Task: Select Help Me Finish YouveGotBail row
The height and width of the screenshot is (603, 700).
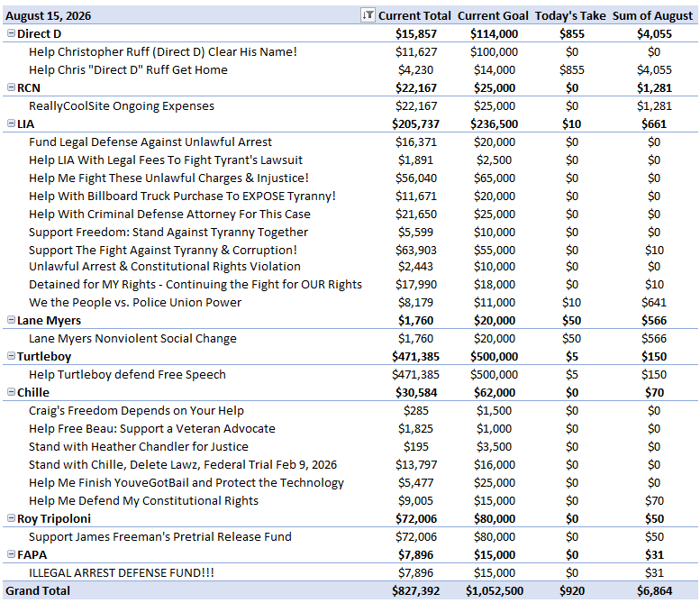Action: coord(186,483)
